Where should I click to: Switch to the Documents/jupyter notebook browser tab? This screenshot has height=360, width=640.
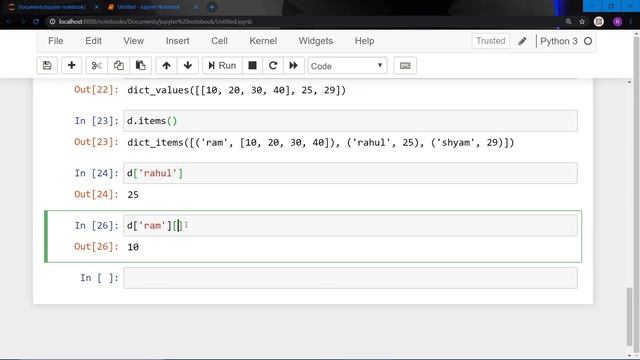coord(51,7)
